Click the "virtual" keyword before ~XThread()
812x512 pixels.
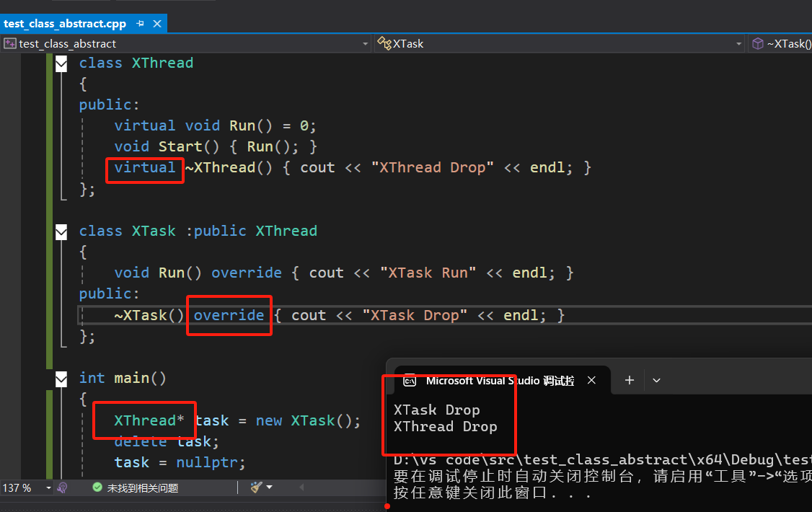coord(144,168)
